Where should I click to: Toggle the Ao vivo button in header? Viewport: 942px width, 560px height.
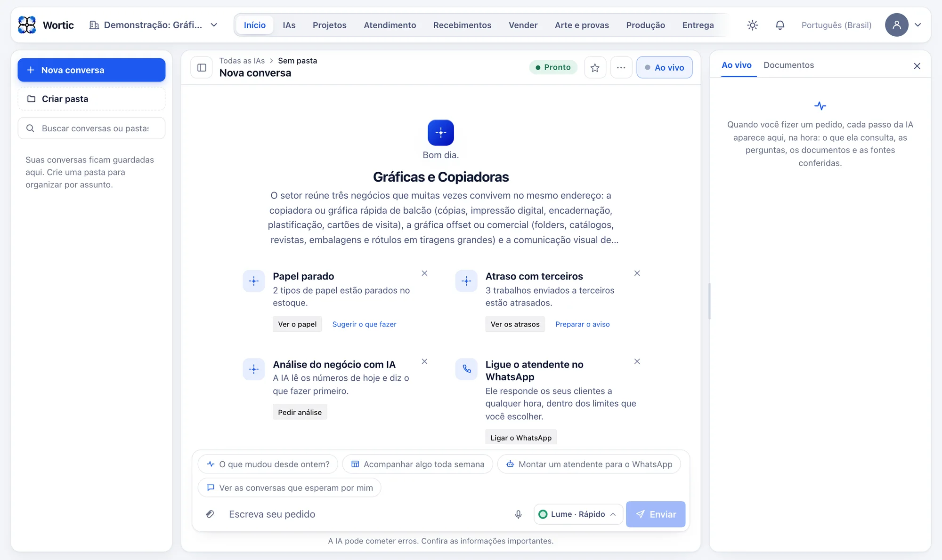coord(664,67)
